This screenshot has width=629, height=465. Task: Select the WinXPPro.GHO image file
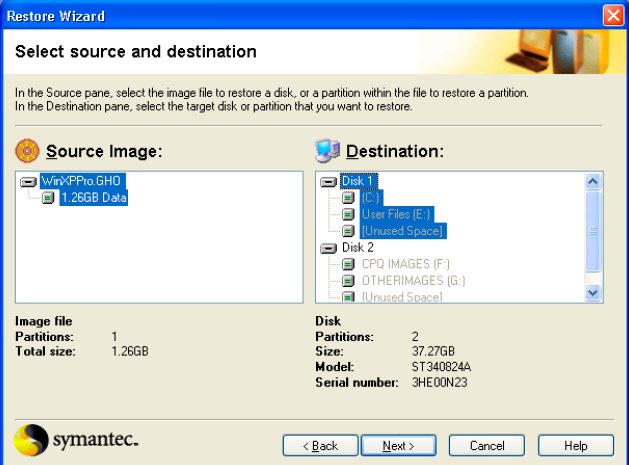pyautogui.click(x=83, y=181)
